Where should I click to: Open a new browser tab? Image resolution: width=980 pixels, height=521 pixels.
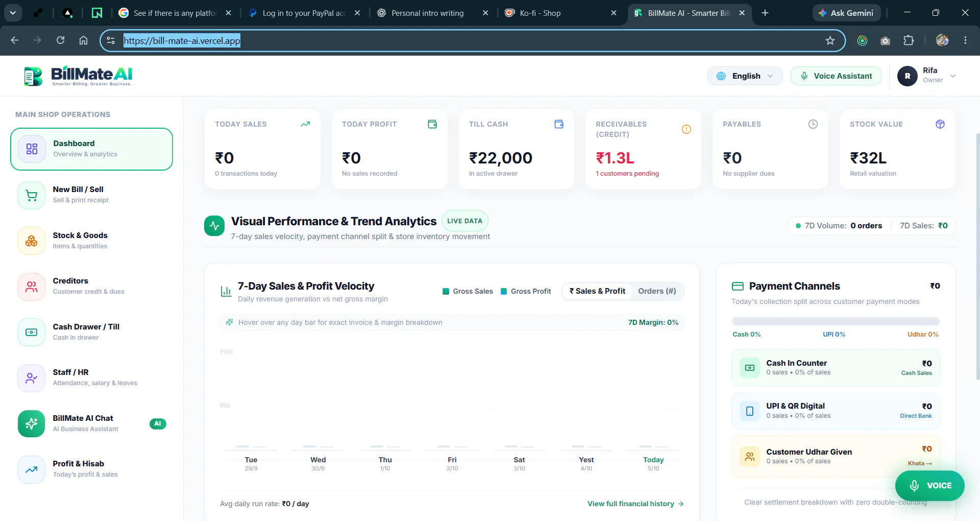[765, 13]
